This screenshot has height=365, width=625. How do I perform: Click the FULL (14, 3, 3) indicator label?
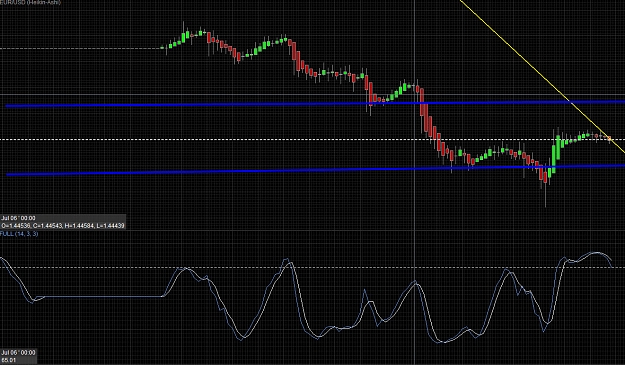[x=19, y=234]
